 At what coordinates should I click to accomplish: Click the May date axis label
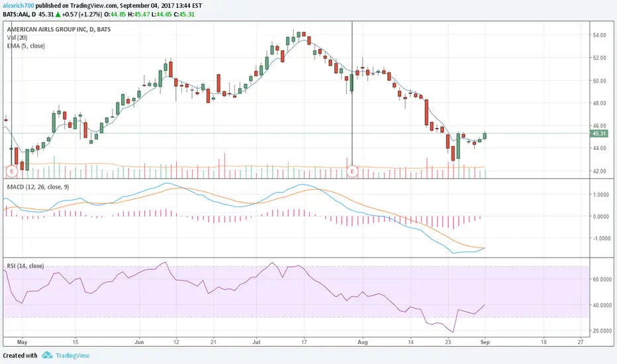(22, 342)
